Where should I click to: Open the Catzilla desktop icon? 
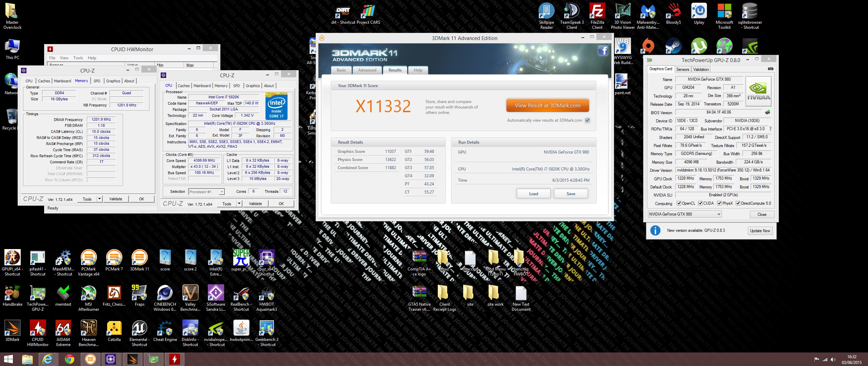114,331
